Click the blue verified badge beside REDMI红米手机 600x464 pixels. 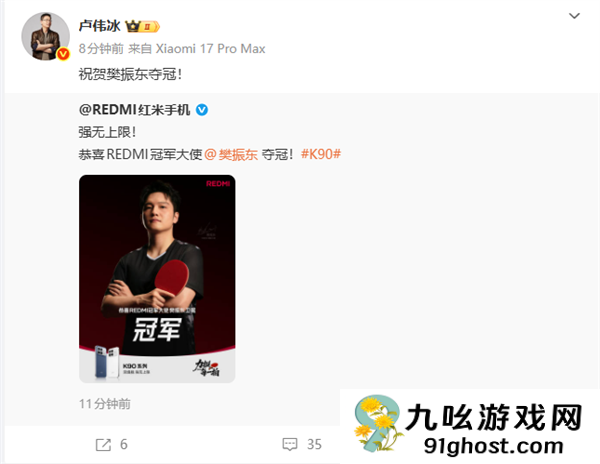click(202, 110)
